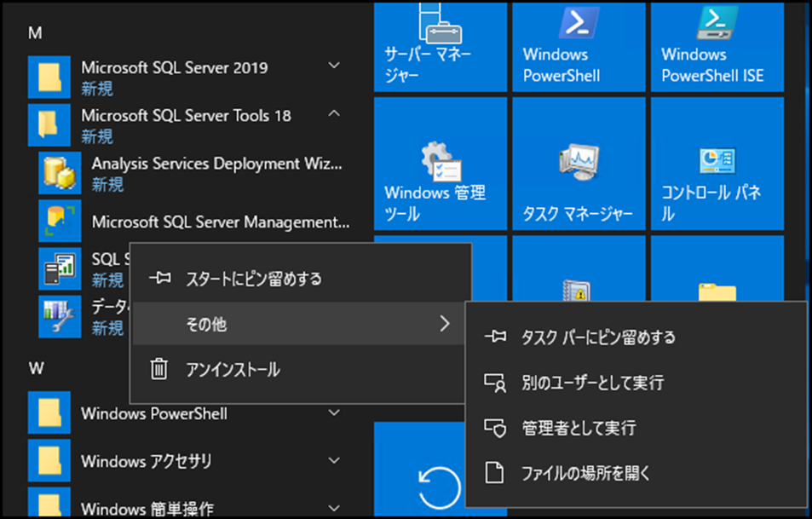Image resolution: width=812 pixels, height=519 pixels.
Task: Select ファイルの場所を開く
Action: click(636, 473)
